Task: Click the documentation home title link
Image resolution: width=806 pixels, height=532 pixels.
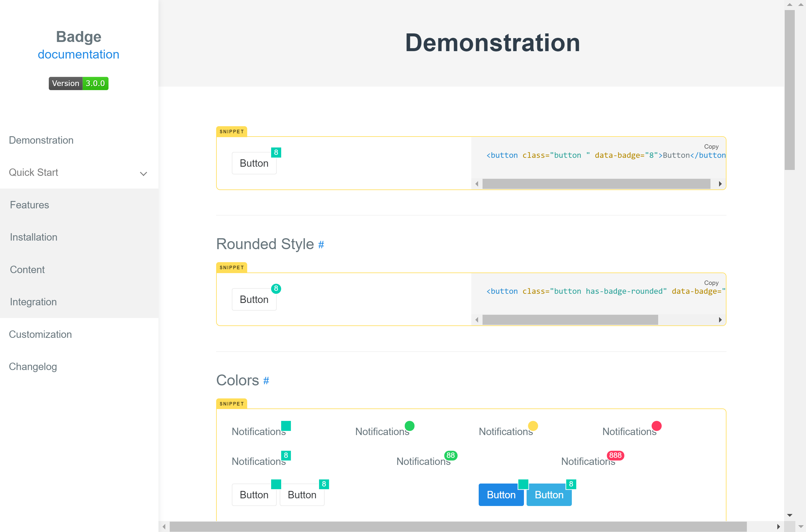Action: pos(78,54)
